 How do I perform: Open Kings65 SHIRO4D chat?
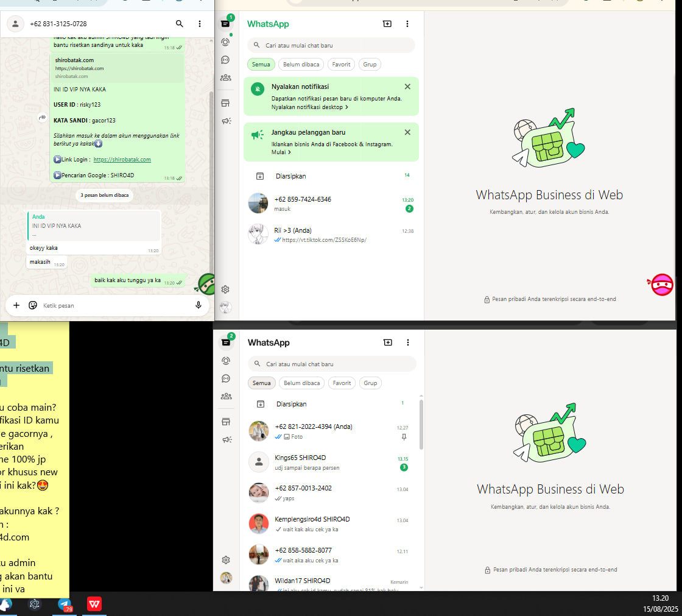[x=330, y=462]
